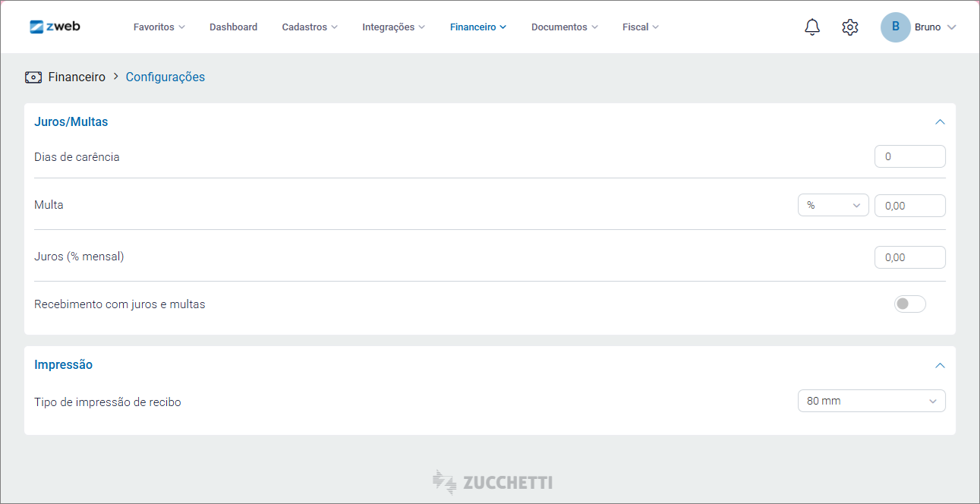980x504 pixels.
Task: Click the Juros mensal value field
Action: pos(909,257)
